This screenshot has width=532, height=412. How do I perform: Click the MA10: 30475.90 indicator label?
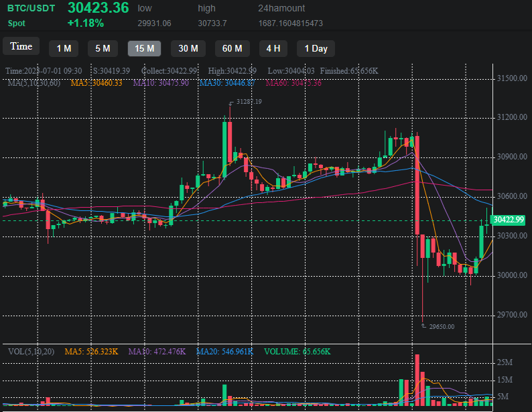[161, 83]
